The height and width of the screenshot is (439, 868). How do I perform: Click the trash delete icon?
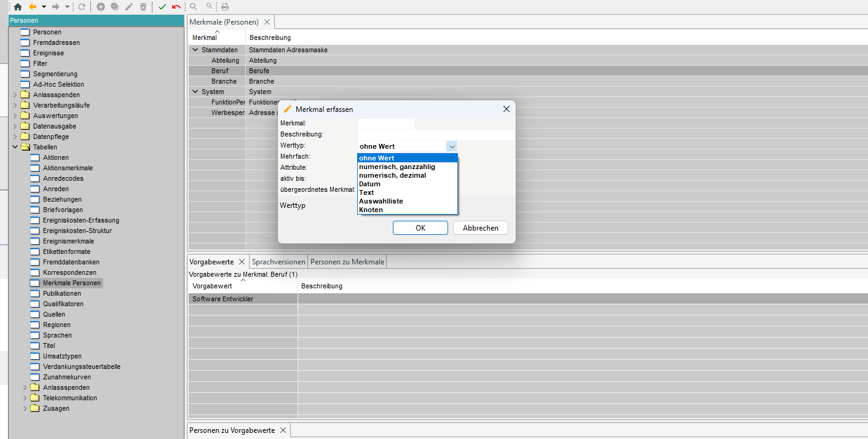[143, 7]
